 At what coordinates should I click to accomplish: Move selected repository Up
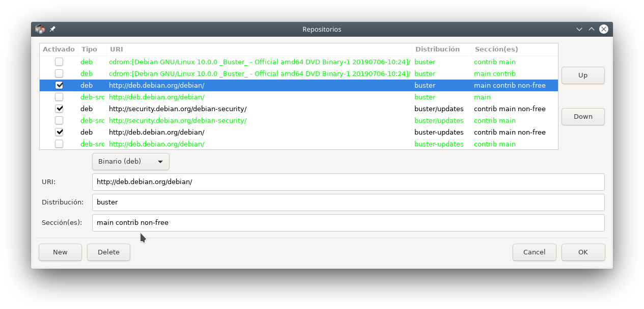tap(583, 75)
